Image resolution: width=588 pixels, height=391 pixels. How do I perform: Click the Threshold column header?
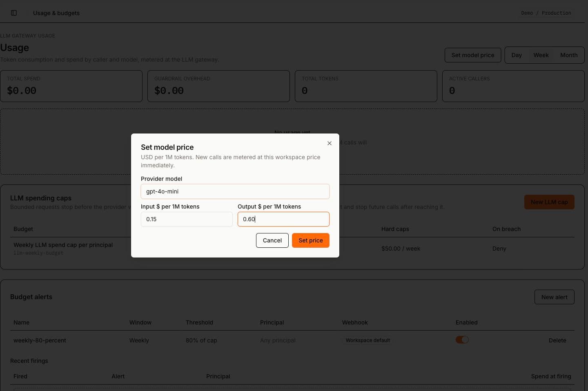tap(199, 322)
